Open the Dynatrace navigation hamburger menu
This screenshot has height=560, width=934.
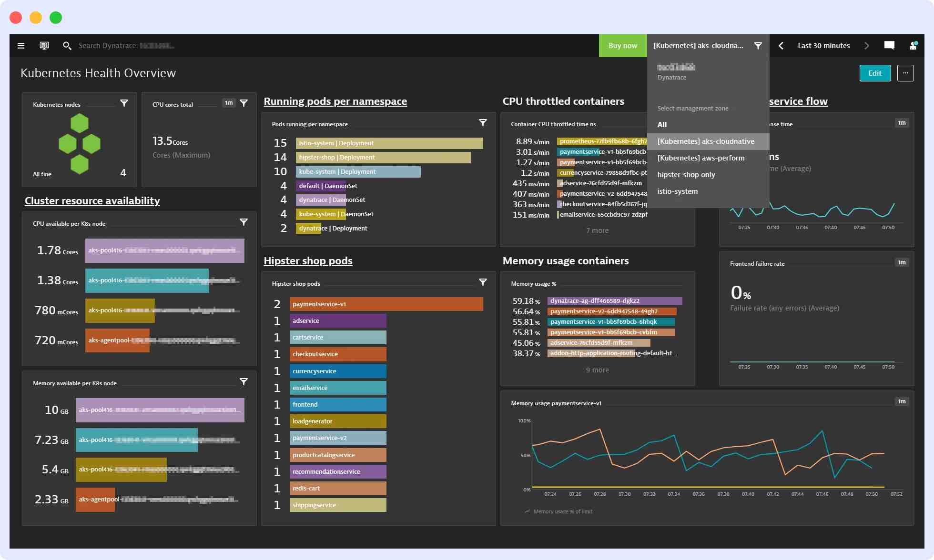point(21,45)
